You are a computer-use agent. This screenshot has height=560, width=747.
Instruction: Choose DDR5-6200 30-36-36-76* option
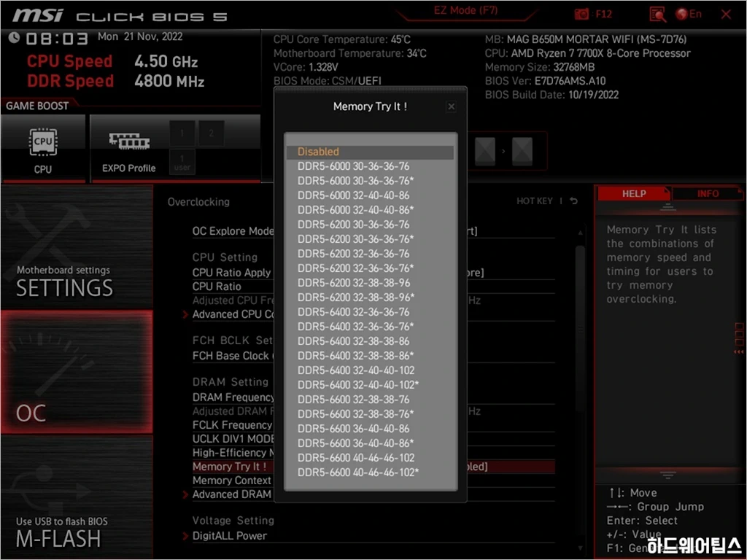(370, 239)
